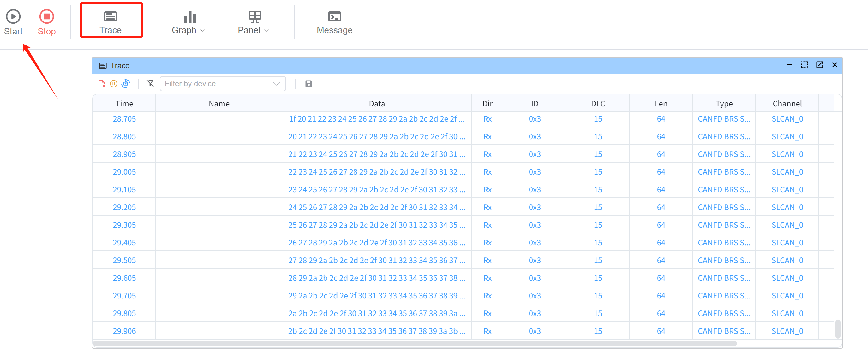Pause the trace with the orange pause icon
The height and width of the screenshot is (361, 868).
tap(114, 84)
